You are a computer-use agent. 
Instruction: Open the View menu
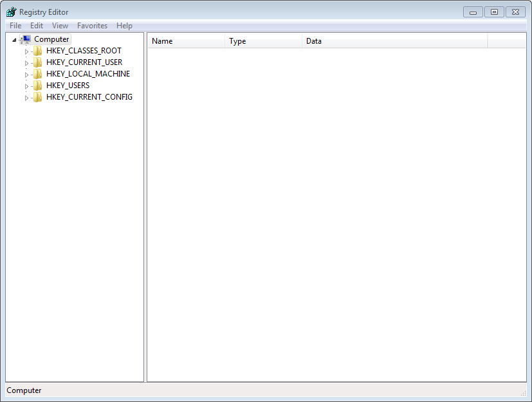[x=60, y=26]
